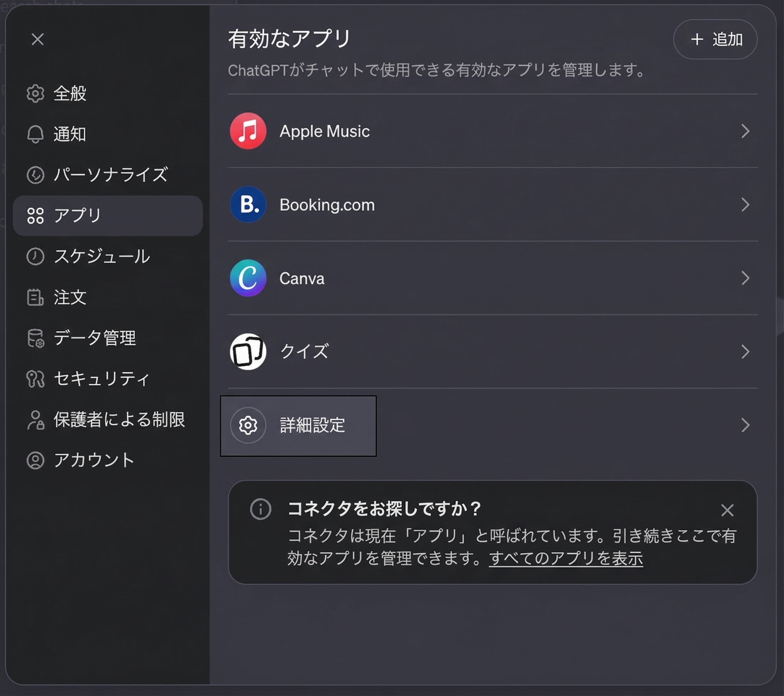This screenshot has width=784, height=696.
Task: Click the Canva app icon
Action: 248,278
